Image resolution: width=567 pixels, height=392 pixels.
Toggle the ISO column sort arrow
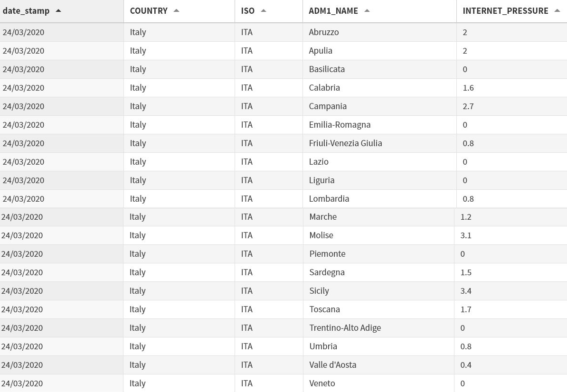coord(264,11)
